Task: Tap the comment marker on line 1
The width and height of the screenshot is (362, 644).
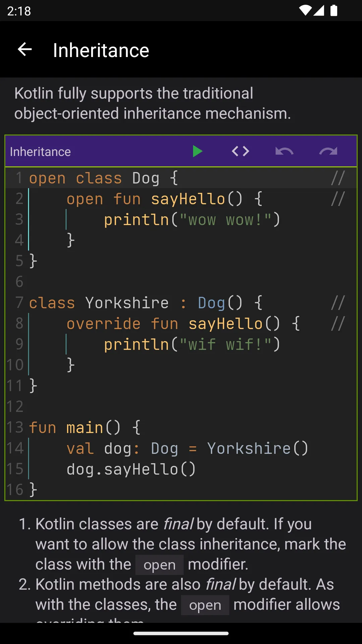Action: point(338,178)
